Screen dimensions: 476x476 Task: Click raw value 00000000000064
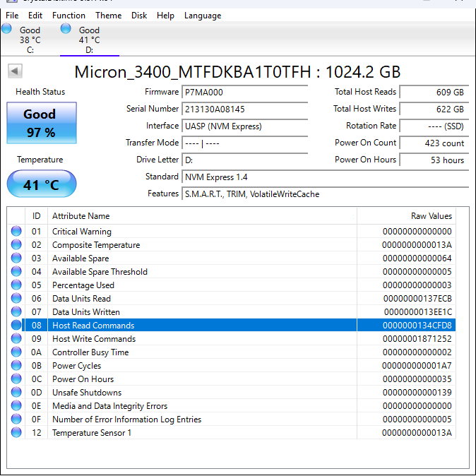point(417,258)
